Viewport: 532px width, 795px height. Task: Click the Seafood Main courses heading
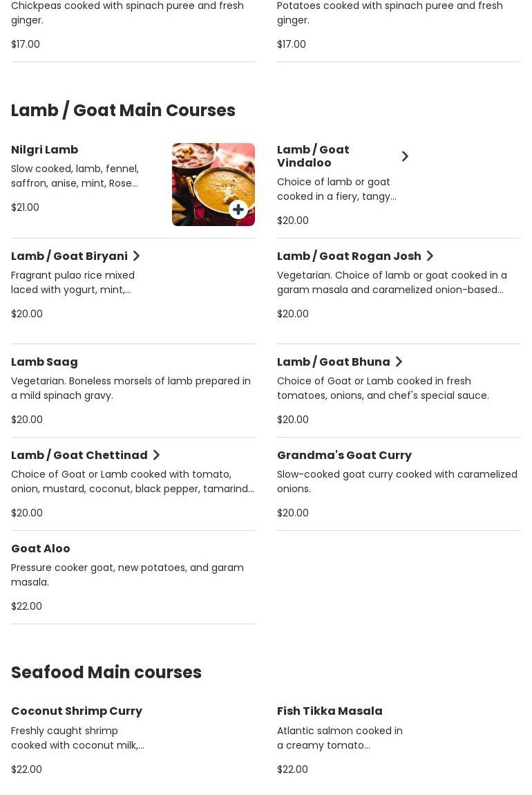(x=106, y=672)
